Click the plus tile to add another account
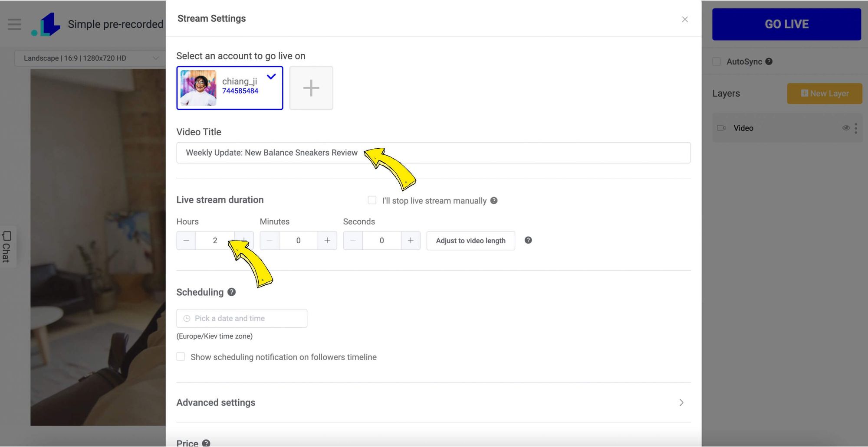868x447 pixels. (x=311, y=88)
